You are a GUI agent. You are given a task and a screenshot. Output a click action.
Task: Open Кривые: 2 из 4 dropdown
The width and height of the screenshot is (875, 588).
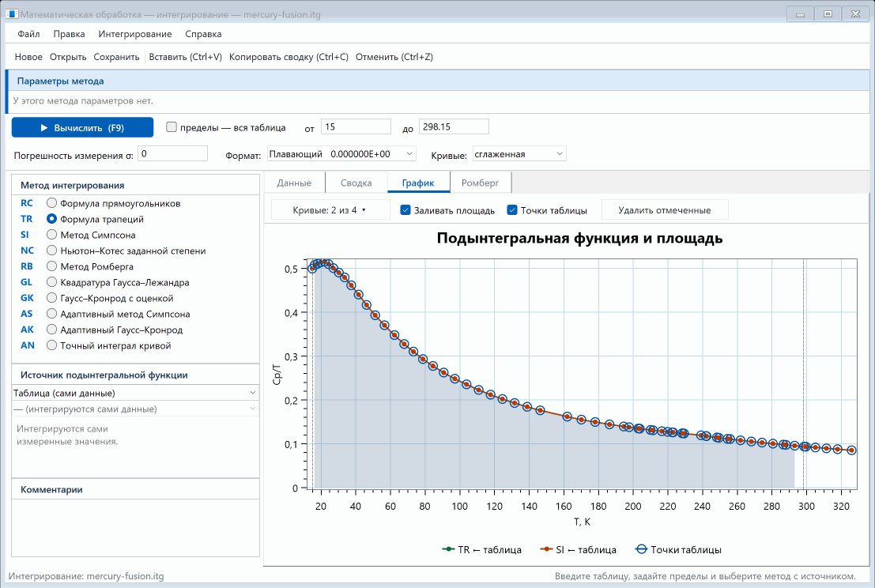pos(330,210)
